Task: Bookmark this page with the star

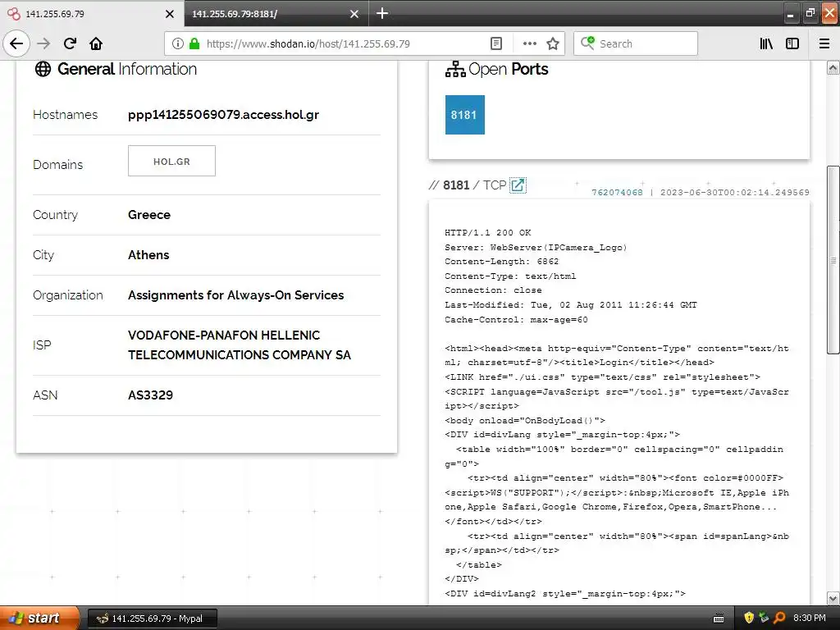Action: 553,43
